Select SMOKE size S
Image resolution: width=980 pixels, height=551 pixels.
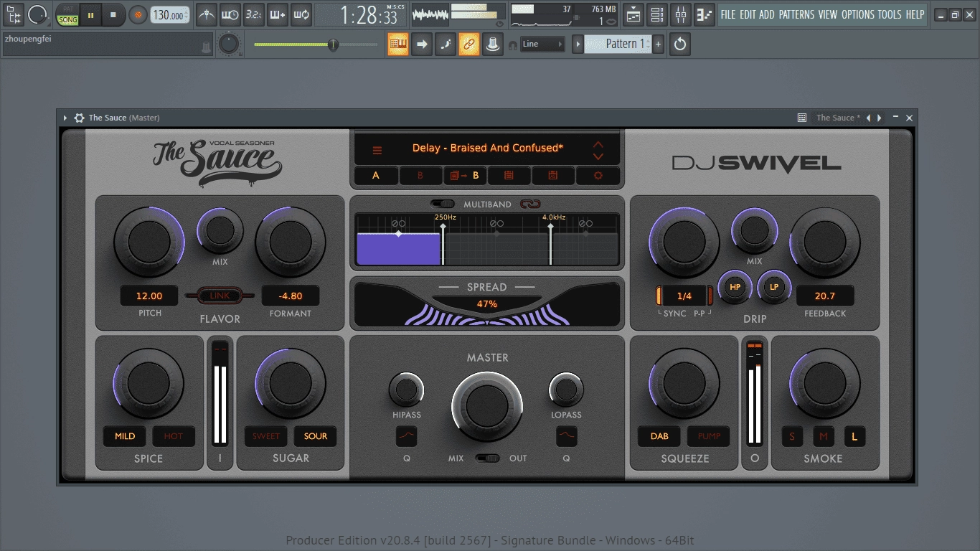click(792, 436)
